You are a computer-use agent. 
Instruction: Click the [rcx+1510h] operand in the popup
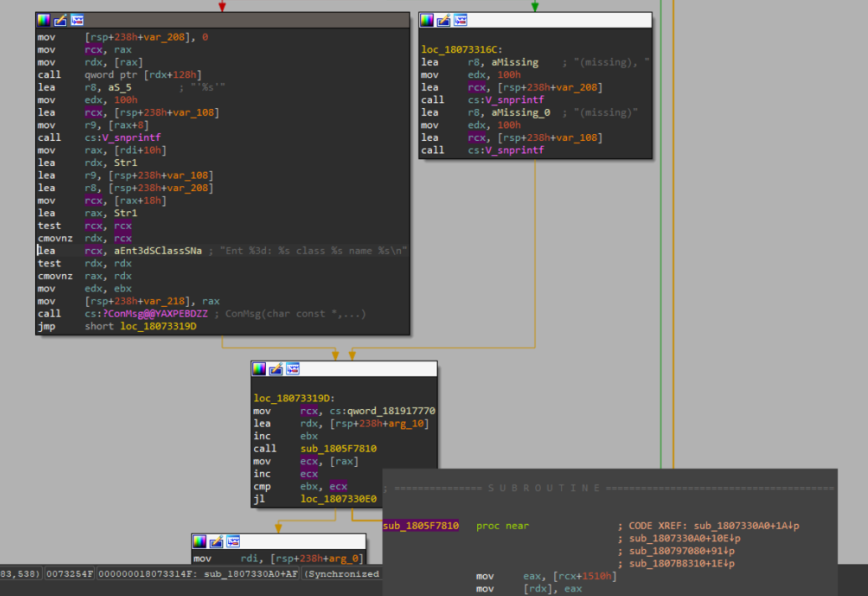point(587,576)
